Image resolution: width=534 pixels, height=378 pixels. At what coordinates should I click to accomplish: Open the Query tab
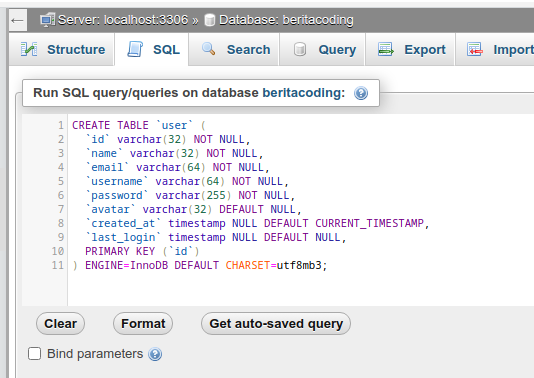point(322,49)
